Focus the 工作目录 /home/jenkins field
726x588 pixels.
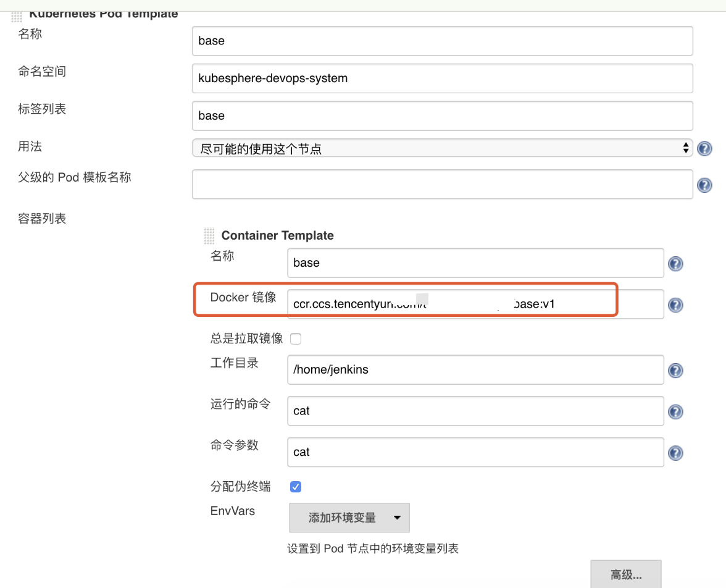pyautogui.click(x=475, y=370)
